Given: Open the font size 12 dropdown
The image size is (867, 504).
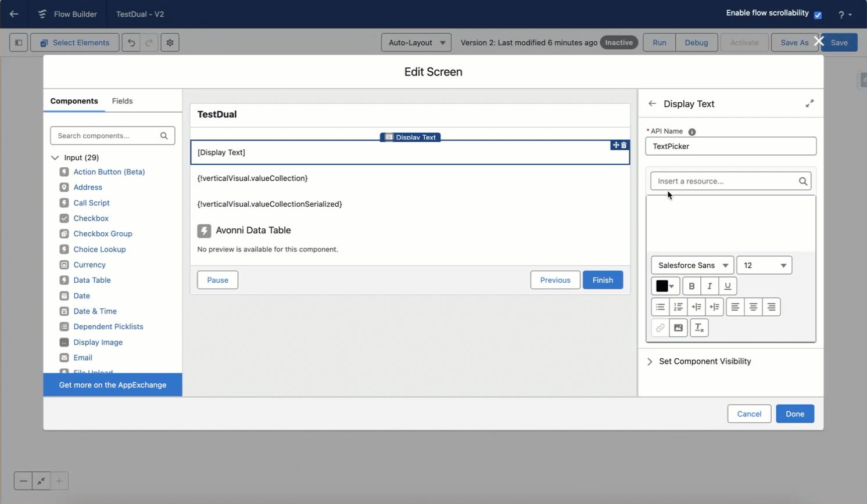Looking at the screenshot, I should click(764, 265).
